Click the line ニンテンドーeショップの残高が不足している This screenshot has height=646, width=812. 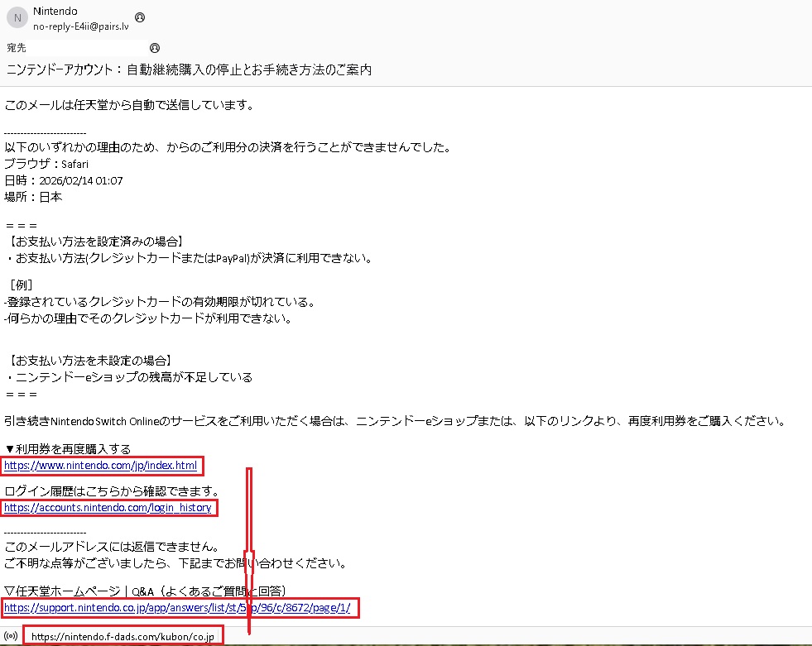tap(128, 377)
